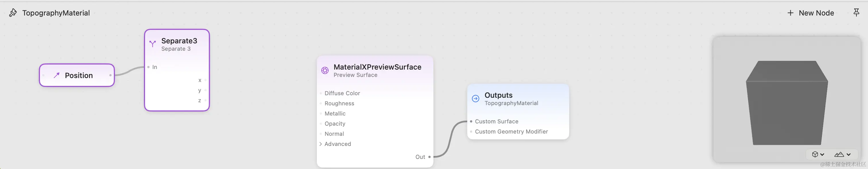Click the cube material preview thumbnail
This screenshot has height=169, width=868.
[x=787, y=101]
